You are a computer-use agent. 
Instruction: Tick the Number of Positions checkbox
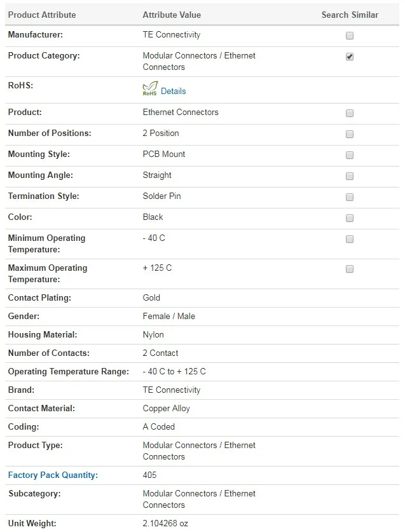pyautogui.click(x=350, y=134)
